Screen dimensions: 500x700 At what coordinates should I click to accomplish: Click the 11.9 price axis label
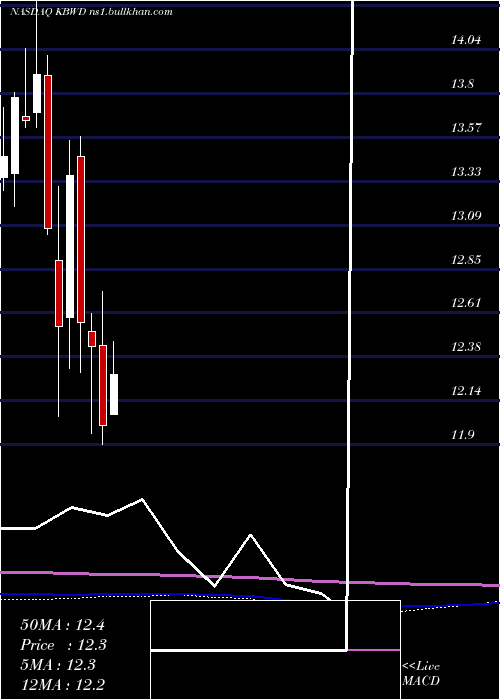point(462,435)
